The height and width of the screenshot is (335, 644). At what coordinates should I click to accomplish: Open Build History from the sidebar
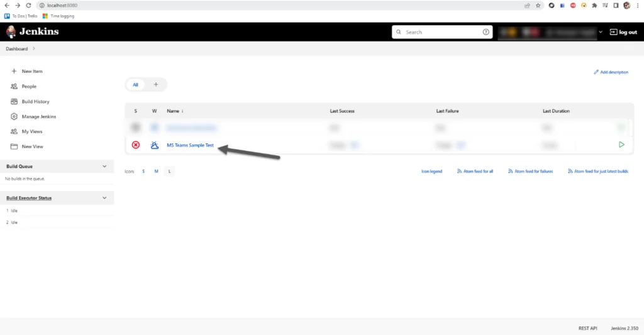click(35, 101)
